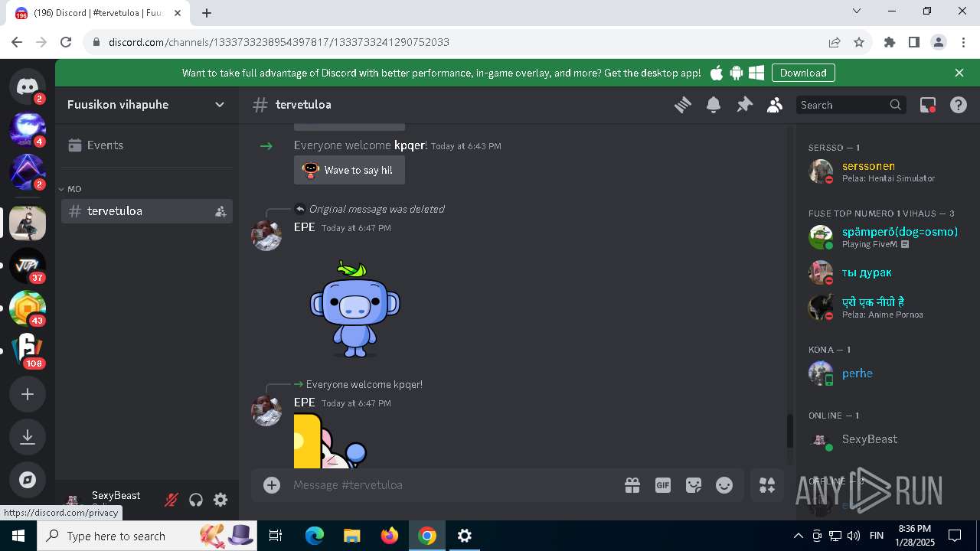This screenshot has height=551, width=980.
Task: Dismiss the desktop app banner
Action: 959,73
